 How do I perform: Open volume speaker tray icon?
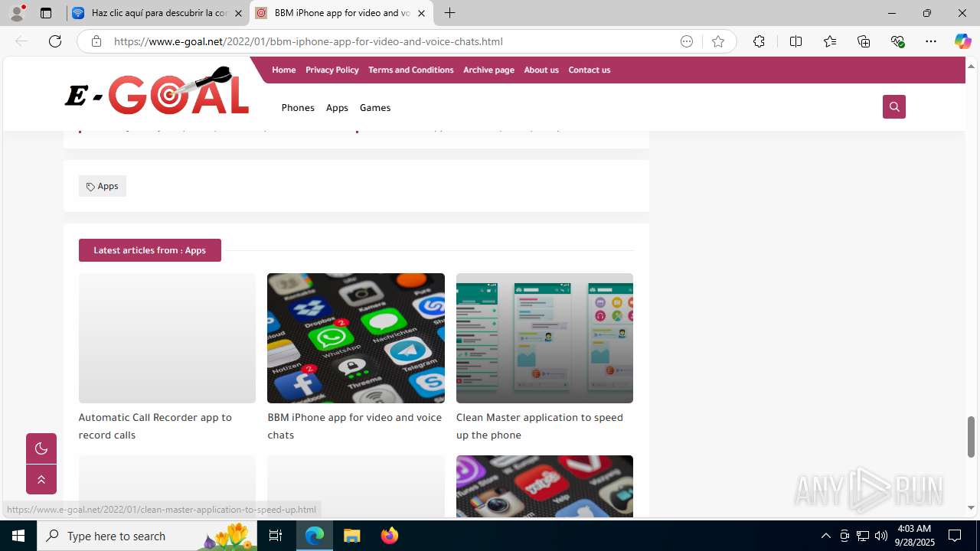click(x=881, y=536)
